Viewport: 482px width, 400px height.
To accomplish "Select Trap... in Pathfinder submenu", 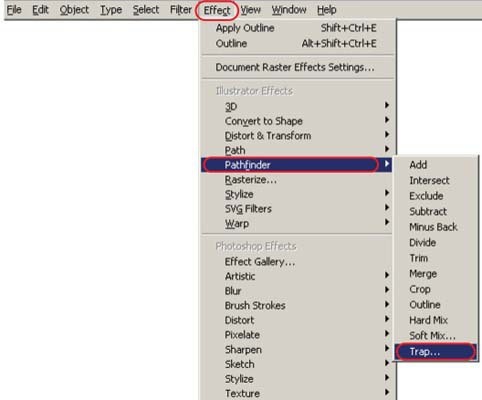I will pyautogui.click(x=436, y=351).
